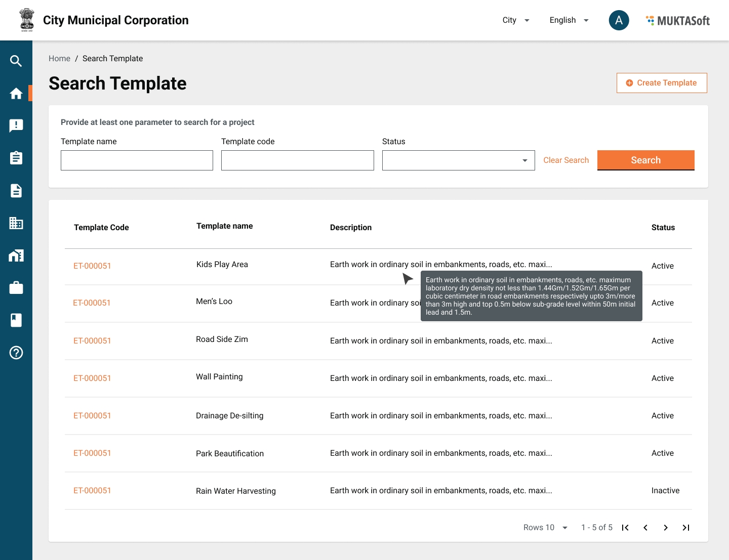Screen dimensions: 729x560
Task: Expand the Status dropdown
Action: coord(458,160)
